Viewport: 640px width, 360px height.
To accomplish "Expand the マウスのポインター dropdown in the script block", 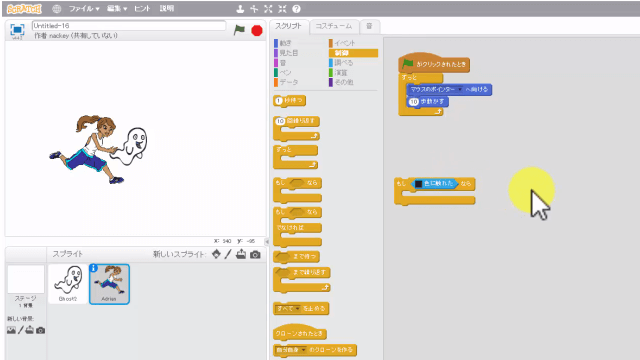I will coord(460,89).
